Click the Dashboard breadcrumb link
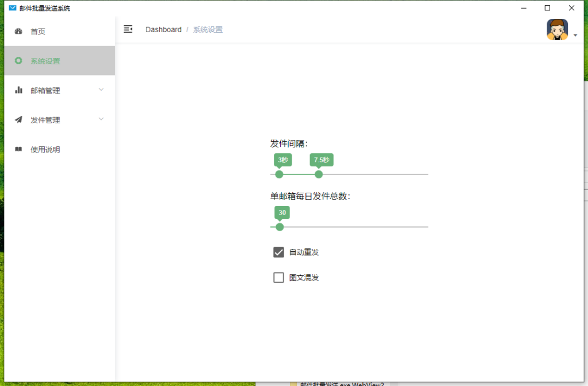The width and height of the screenshot is (588, 386). point(164,29)
